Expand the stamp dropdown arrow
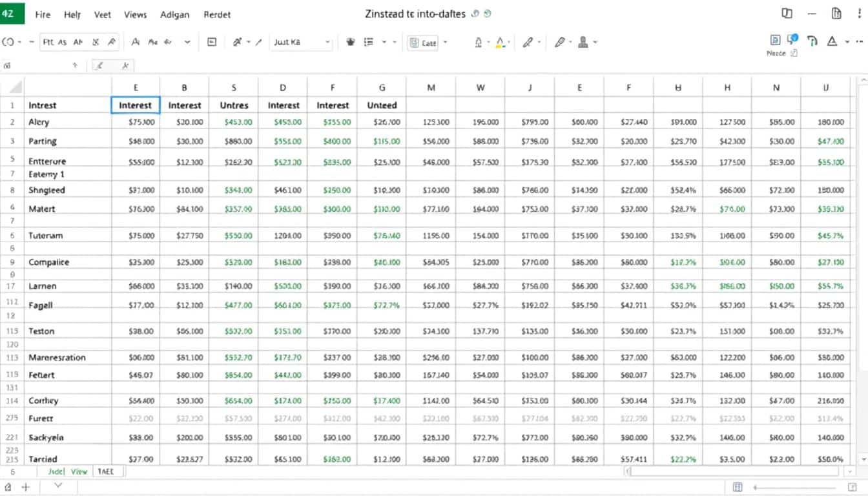The width and height of the screenshot is (868, 496). 595,42
